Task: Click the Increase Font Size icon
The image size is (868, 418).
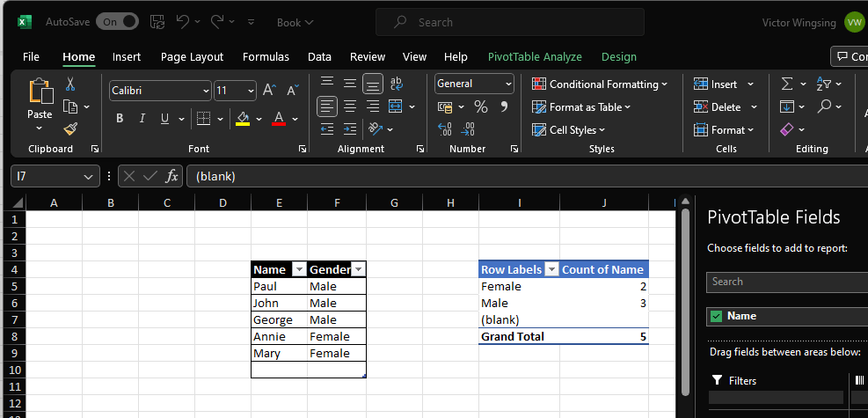Action: [270, 91]
